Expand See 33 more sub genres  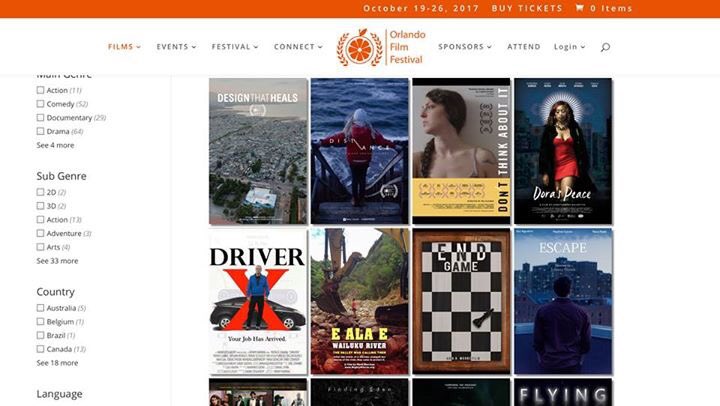pos(57,261)
